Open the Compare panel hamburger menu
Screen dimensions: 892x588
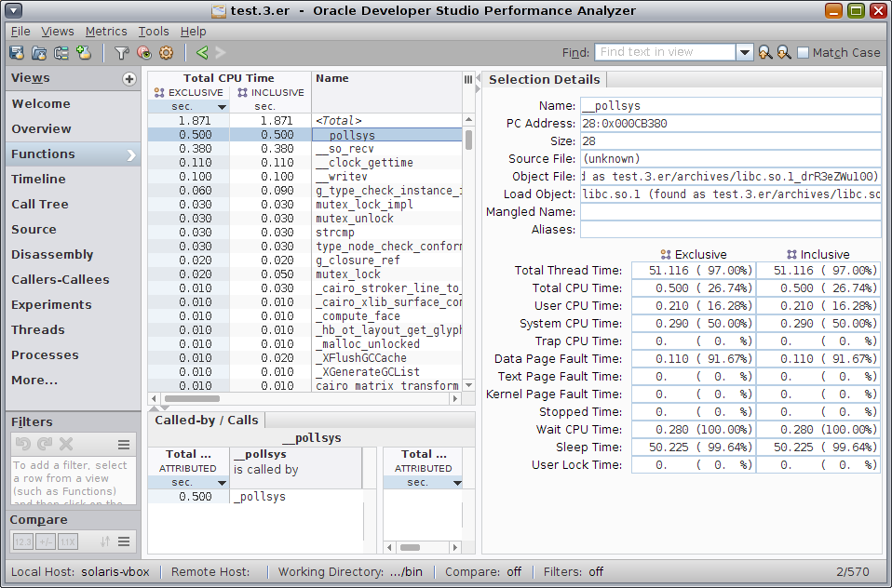pos(124,541)
